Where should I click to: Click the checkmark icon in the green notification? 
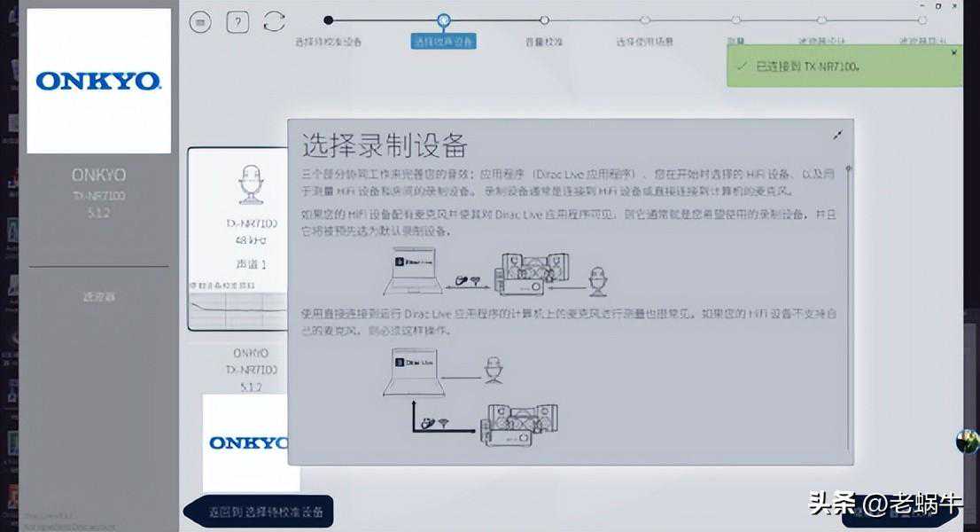point(742,66)
